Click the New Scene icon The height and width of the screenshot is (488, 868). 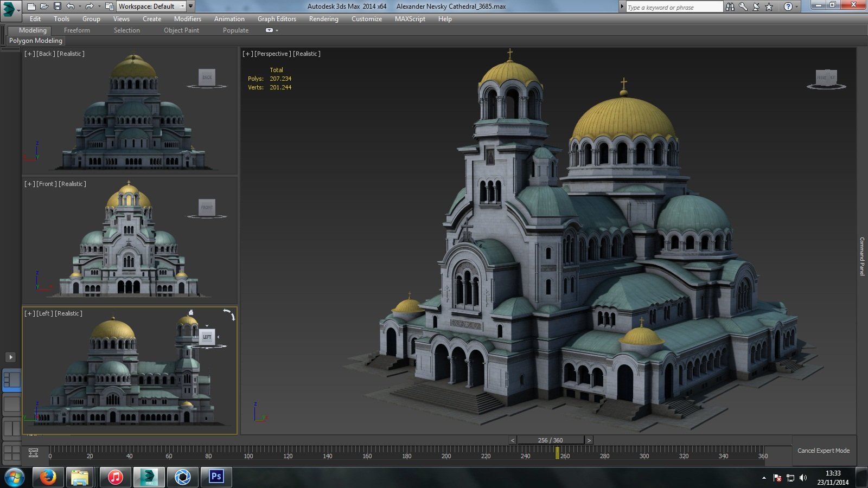(31, 7)
